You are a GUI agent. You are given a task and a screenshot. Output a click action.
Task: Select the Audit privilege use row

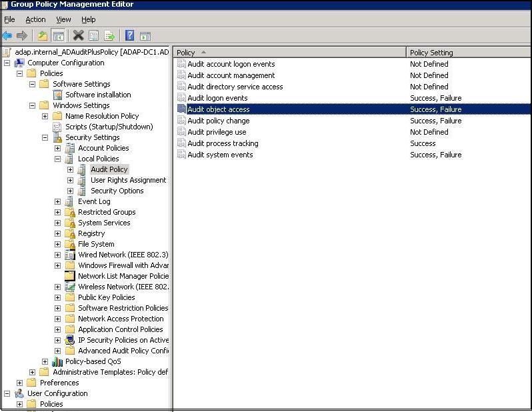[353, 132]
